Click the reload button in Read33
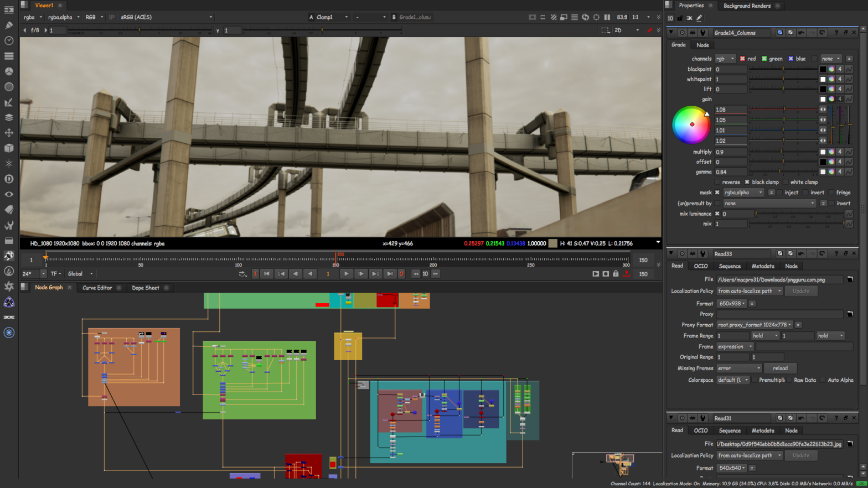 point(779,368)
